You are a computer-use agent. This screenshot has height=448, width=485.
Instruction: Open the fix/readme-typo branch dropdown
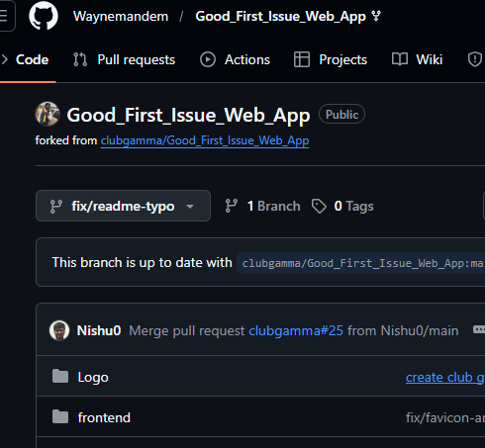point(123,206)
